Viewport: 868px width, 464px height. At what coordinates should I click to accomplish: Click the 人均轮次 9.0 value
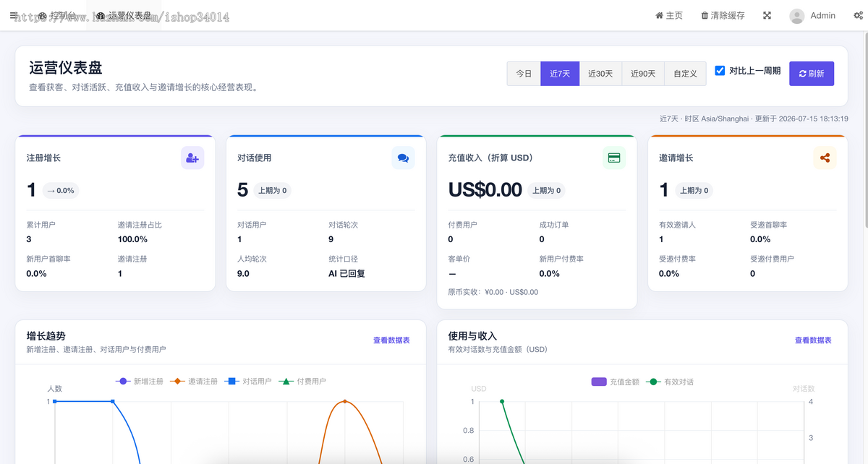click(243, 273)
